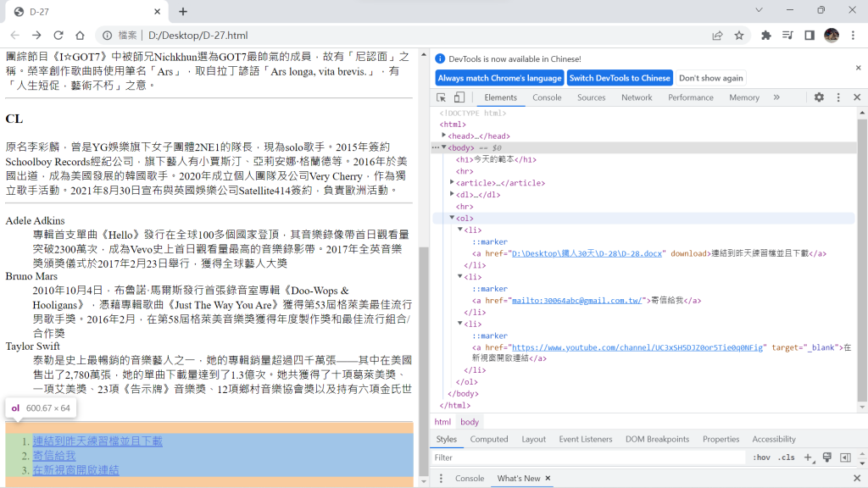Expand the dl element
The height and width of the screenshot is (488, 868).
tap(453, 194)
